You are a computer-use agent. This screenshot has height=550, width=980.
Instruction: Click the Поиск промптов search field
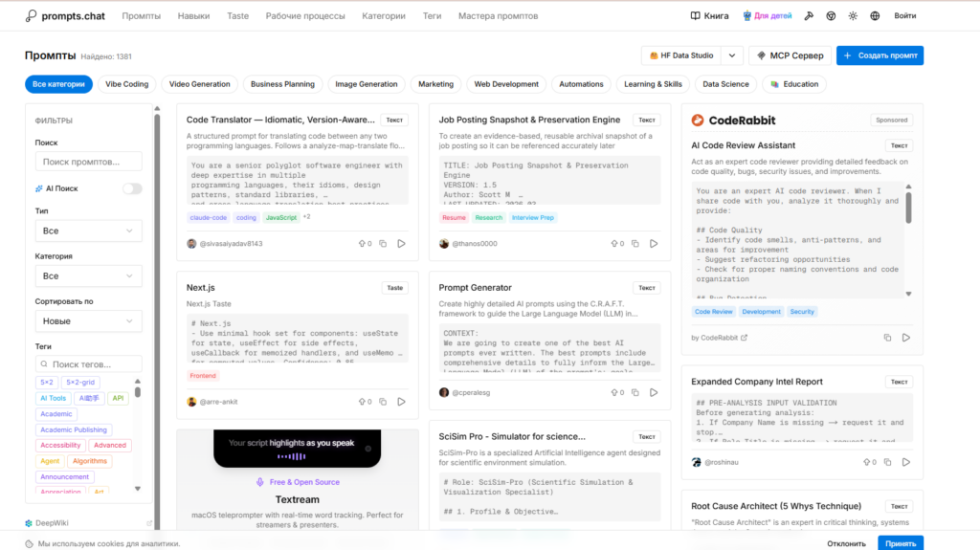point(88,162)
